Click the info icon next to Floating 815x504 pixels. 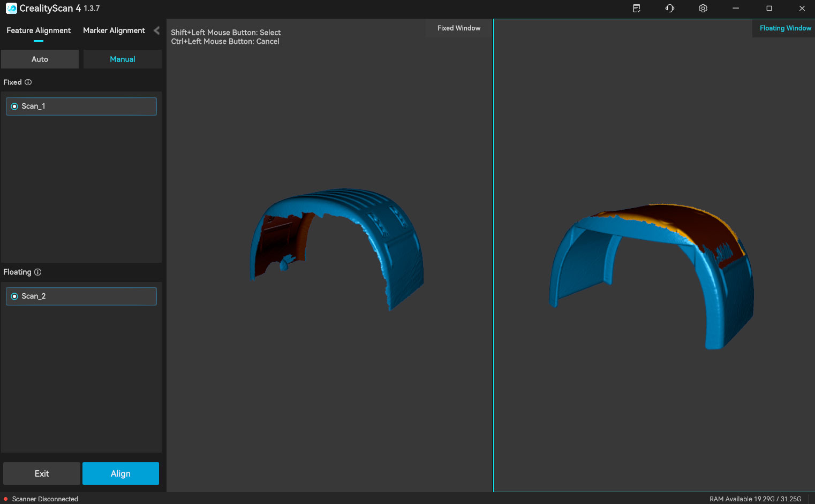tap(37, 272)
